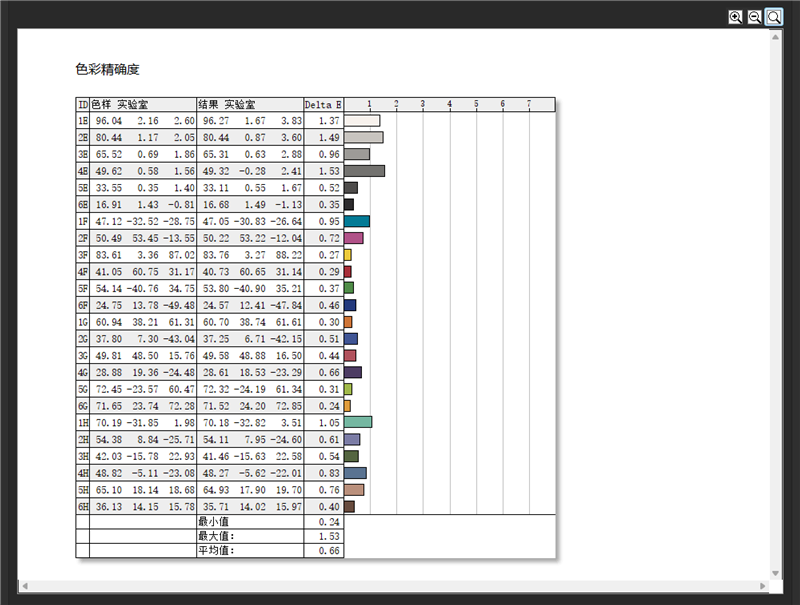Click result value 70.18
The image size is (800, 605).
tap(216, 422)
